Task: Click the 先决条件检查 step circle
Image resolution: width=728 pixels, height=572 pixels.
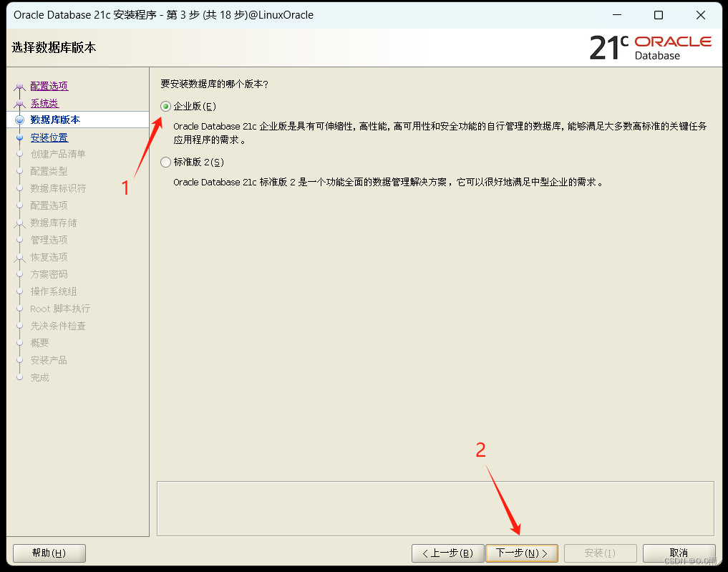Action: [19, 326]
